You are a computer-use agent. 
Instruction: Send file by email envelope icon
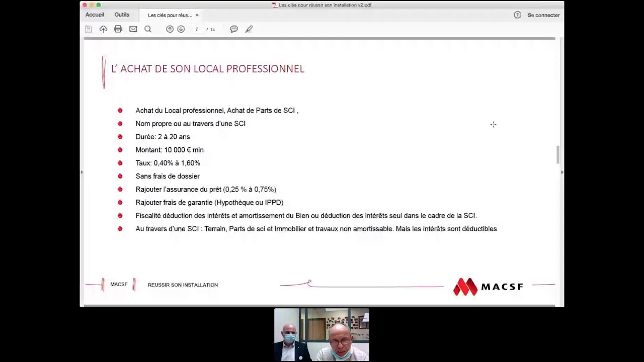tap(133, 29)
